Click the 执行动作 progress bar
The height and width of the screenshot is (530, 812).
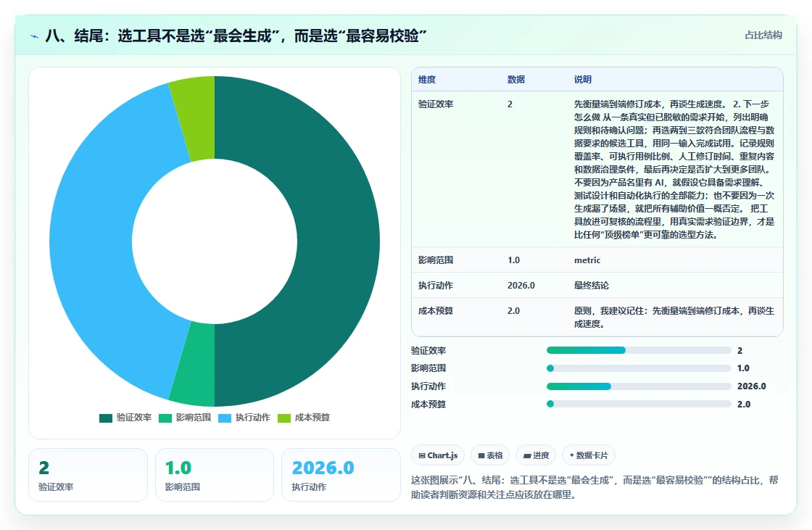(x=639, y=386)
